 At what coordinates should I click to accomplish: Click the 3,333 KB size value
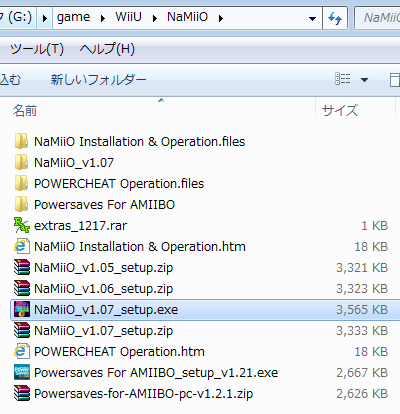click(x=362, y=331)
